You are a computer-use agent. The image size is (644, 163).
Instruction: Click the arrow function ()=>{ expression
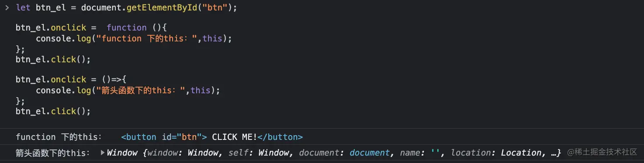coord(114,79)
